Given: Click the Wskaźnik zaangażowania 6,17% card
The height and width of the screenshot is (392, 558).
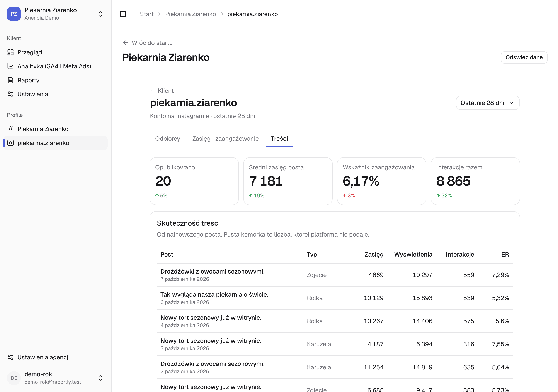Looking at the screenshot, I should click(382, 181).
